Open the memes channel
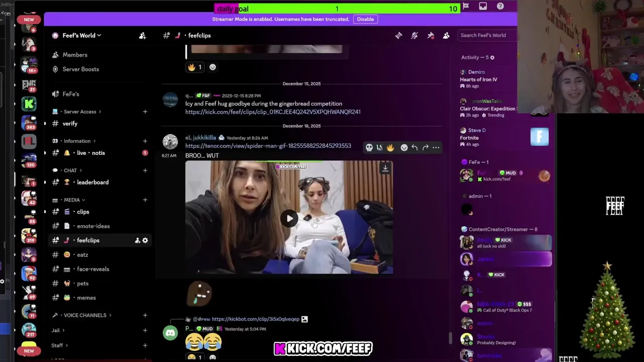This screenshot has height=362, width=644. click(87, 298)
